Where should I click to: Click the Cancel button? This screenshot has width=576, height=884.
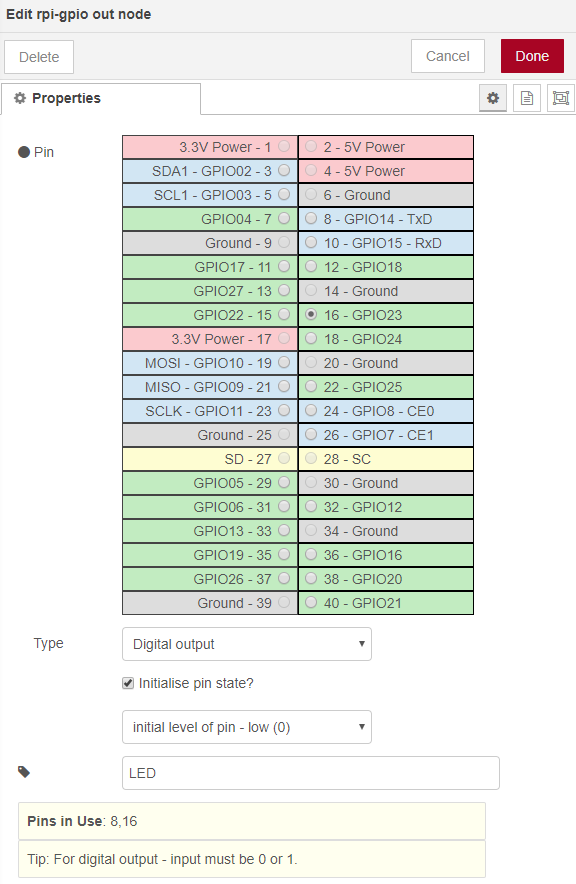(x=447, y=56)
